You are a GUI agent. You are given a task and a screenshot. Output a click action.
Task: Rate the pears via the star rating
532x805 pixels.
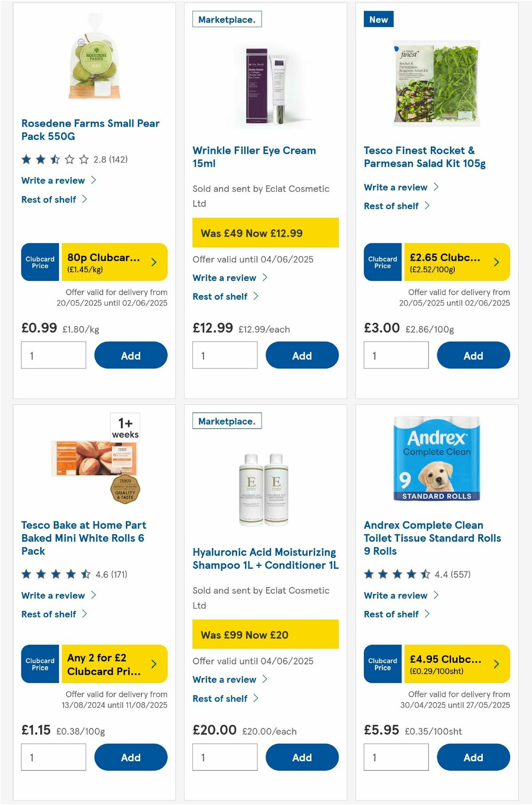pyautogui.click(x=55, y=159)
